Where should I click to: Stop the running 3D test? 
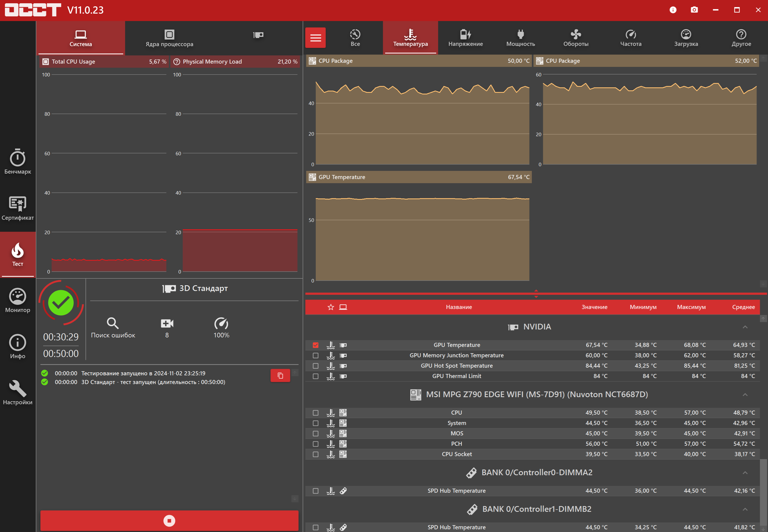(169, 520)
